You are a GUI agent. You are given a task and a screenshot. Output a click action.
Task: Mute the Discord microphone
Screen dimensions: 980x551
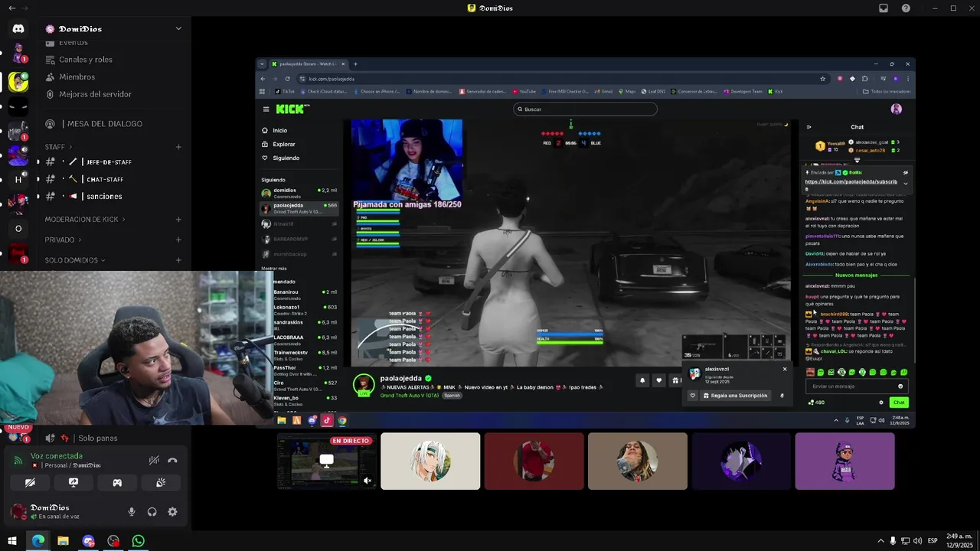point(132,512)
